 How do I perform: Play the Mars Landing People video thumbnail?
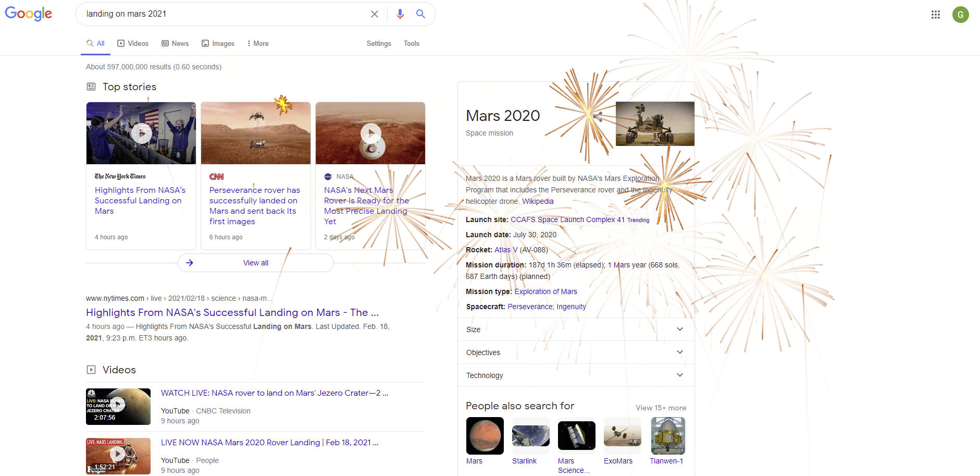[x=118, y=456]
